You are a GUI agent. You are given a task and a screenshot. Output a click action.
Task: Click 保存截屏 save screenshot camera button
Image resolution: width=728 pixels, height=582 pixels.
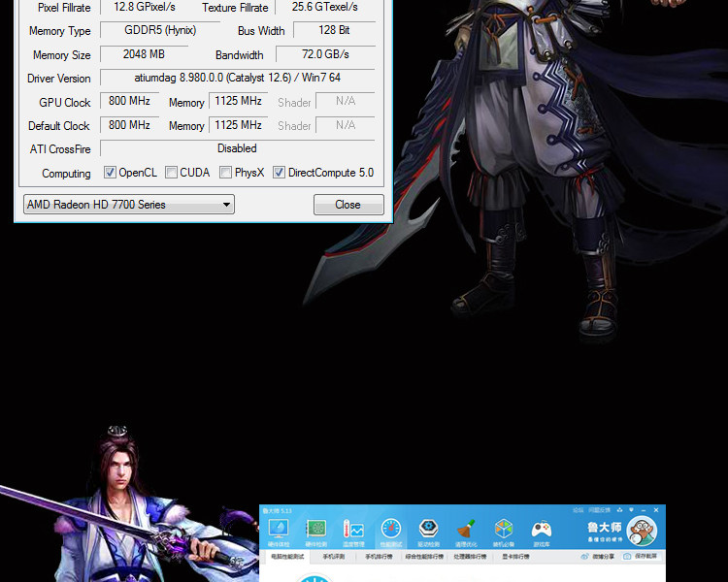click(x=642, y=556)
